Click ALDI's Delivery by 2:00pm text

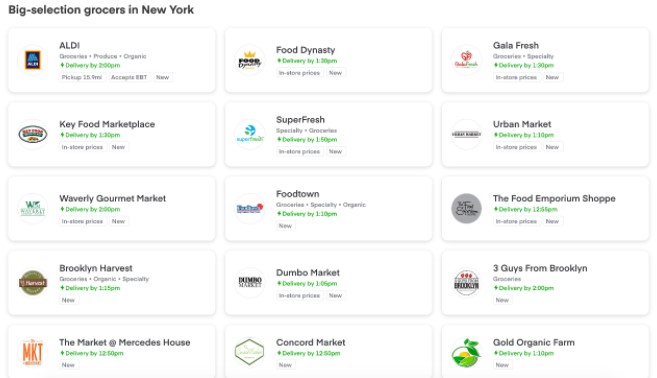point(90,65)
